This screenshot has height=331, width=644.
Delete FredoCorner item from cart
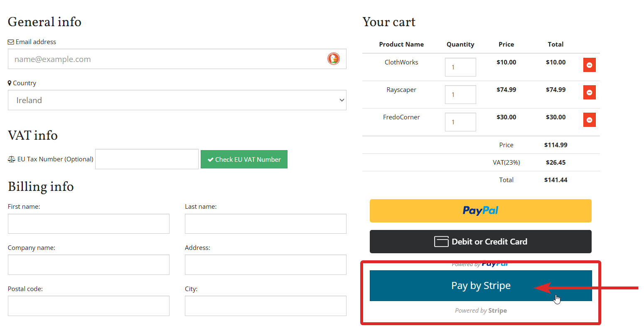589,120
